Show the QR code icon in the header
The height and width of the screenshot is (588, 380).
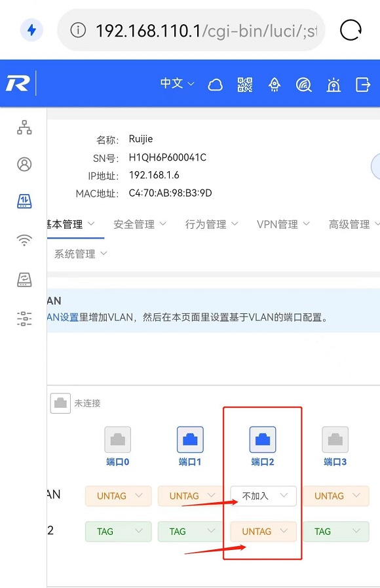pyautogui.click(x=245, y=85)
